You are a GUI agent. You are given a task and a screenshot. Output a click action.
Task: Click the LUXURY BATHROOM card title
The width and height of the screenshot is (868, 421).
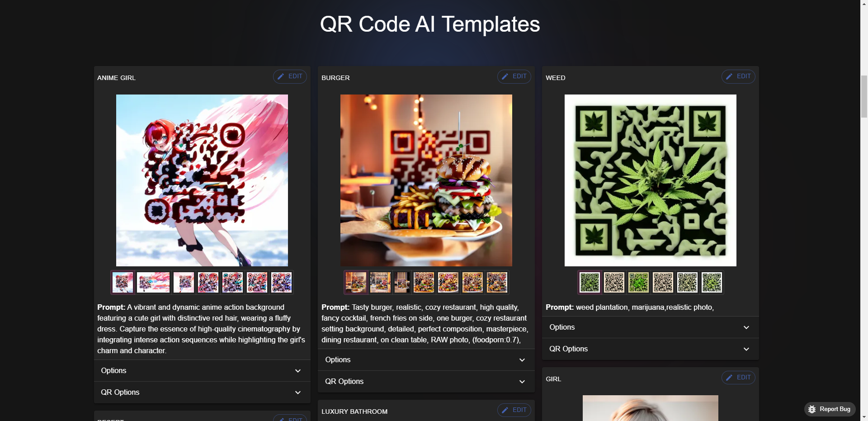point(354,412)
